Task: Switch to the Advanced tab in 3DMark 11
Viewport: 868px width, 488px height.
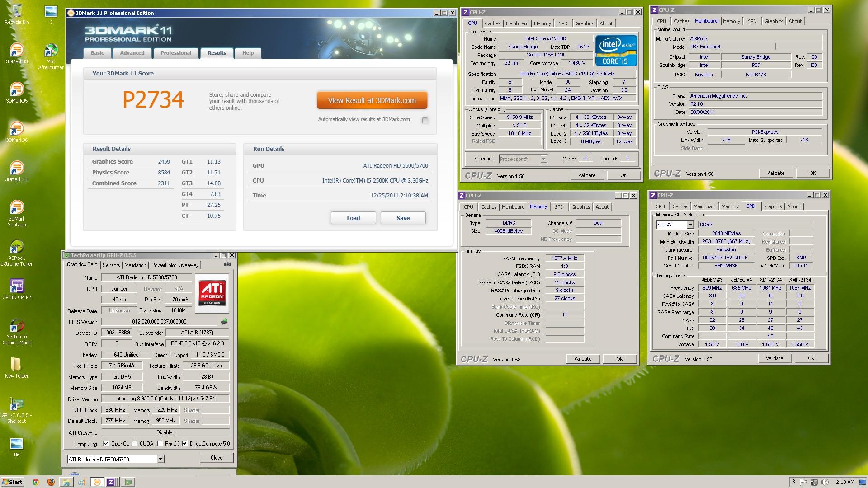Action: click(x=132, y=53)
